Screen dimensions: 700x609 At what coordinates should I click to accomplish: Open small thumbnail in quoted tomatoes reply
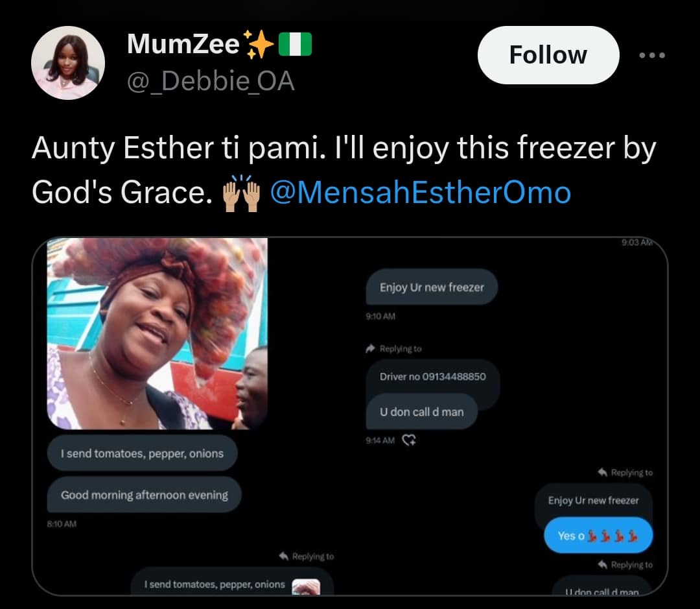point(306,587)
